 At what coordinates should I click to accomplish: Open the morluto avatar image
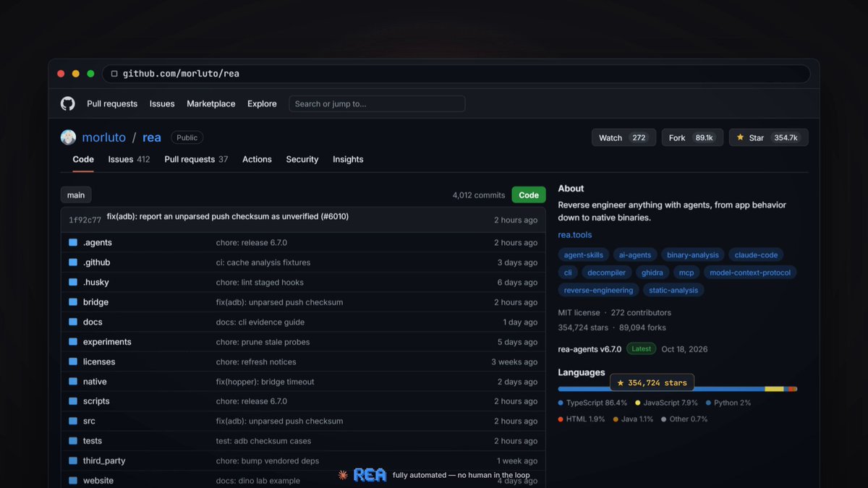[x=68, y=137]
